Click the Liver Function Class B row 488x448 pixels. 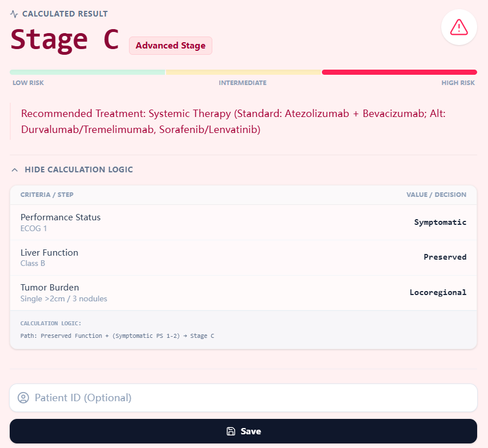(x=244, y=257)
